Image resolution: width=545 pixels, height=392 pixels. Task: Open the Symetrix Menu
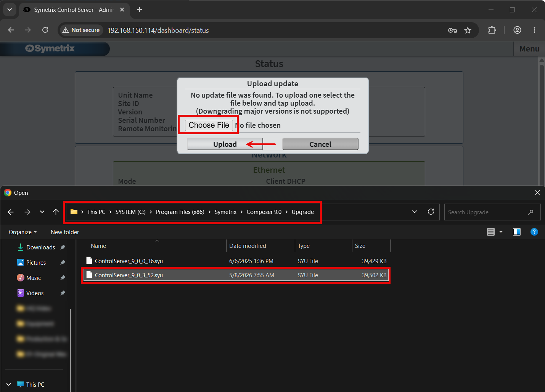pyautogui.click(x=529, y=48)
